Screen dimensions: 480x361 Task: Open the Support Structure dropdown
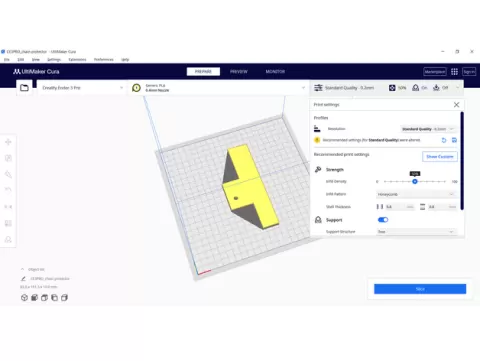tap(416, 232)
